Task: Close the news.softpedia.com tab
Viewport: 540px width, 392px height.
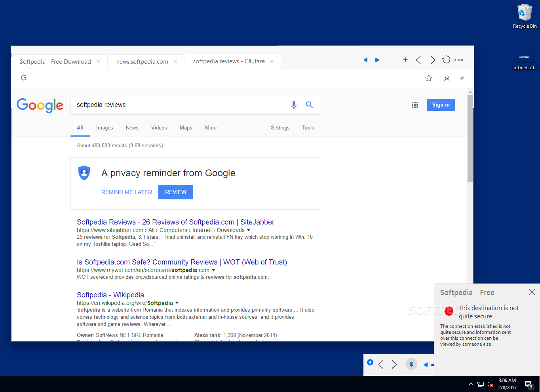Action: tap(175, 61)
